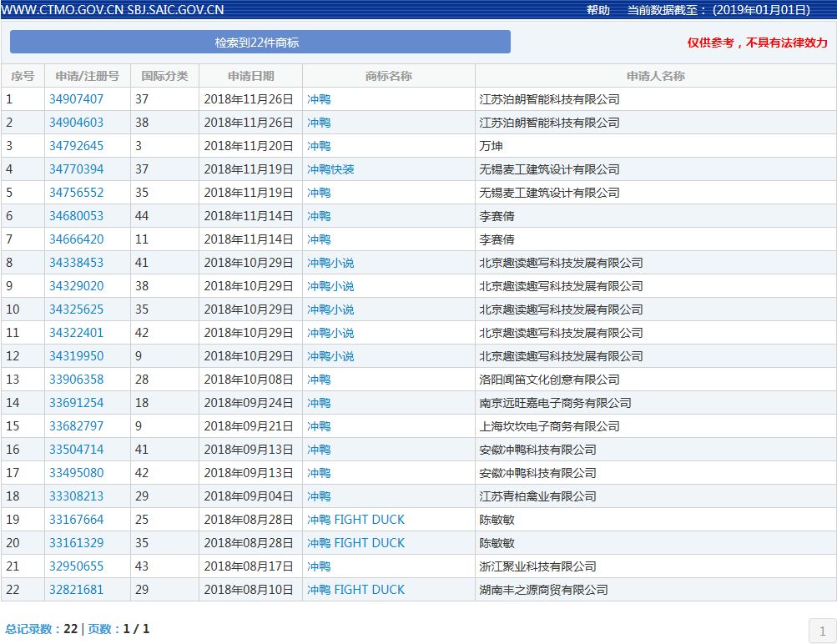
Task: Select applicant 湖南丰之源商贸有限公司
Action: click(543, 590)
